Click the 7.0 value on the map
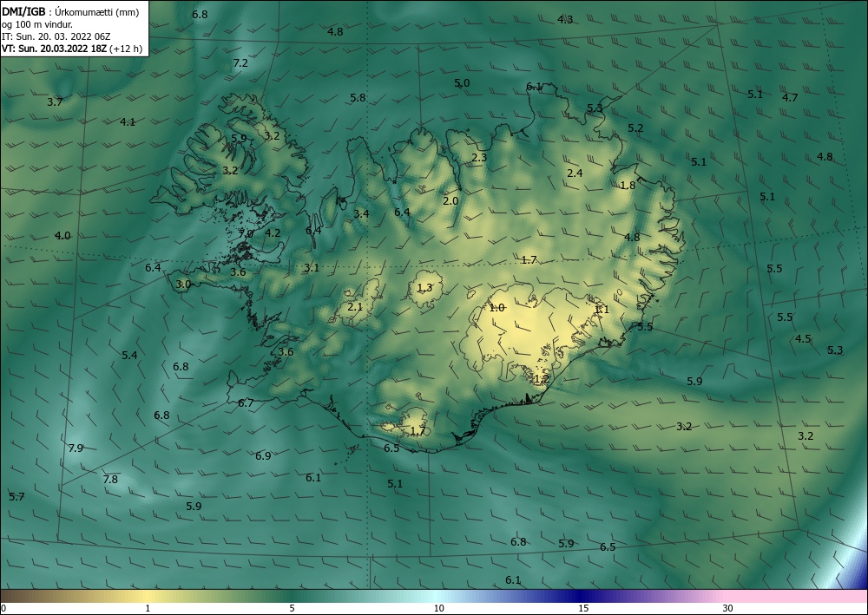868x615 pixels. tap(246, 234)
